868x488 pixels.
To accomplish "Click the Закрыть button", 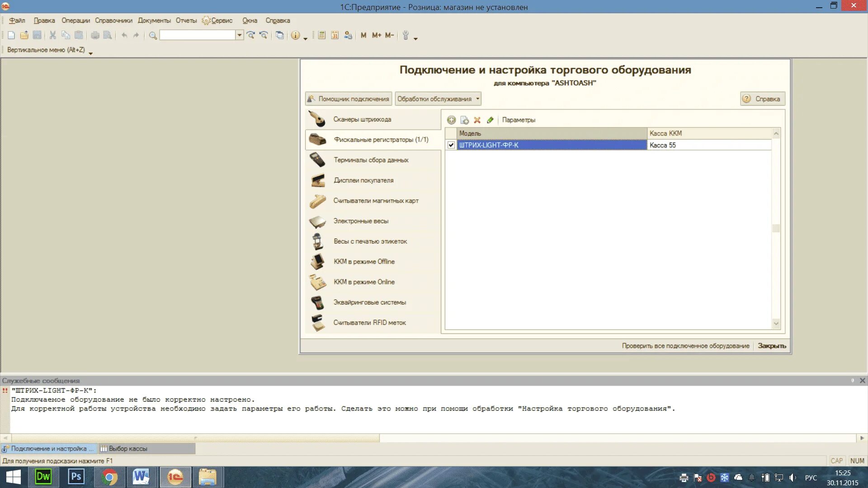I will (x=773, y=346).
